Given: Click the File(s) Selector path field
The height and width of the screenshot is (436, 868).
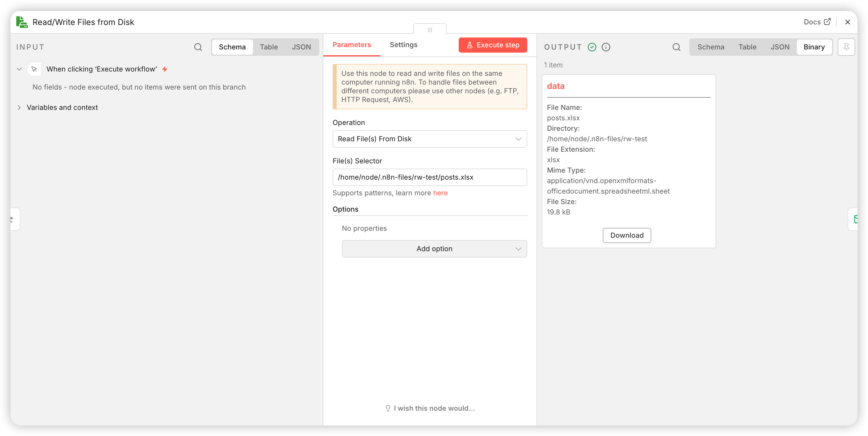Looking at the screenshot, I should tap(430, 177).
